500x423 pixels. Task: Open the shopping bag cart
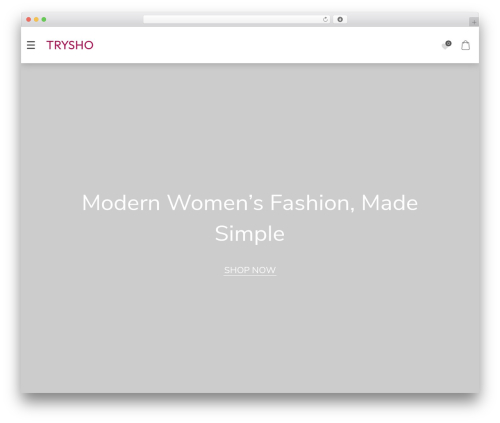point(466,45)
